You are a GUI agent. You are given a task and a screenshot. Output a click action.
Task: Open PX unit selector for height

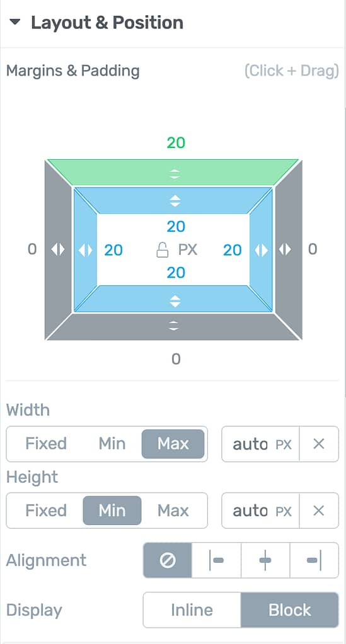click(284, 511)
